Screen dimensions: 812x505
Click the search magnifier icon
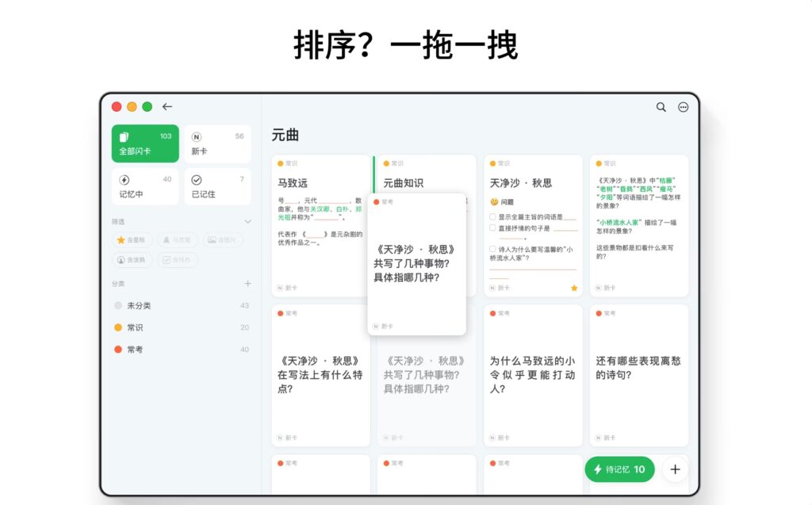point(661,107)
